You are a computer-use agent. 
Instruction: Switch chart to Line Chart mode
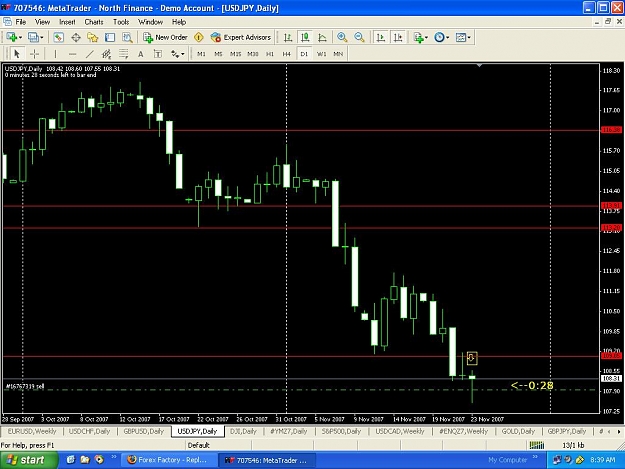(322, 37)
